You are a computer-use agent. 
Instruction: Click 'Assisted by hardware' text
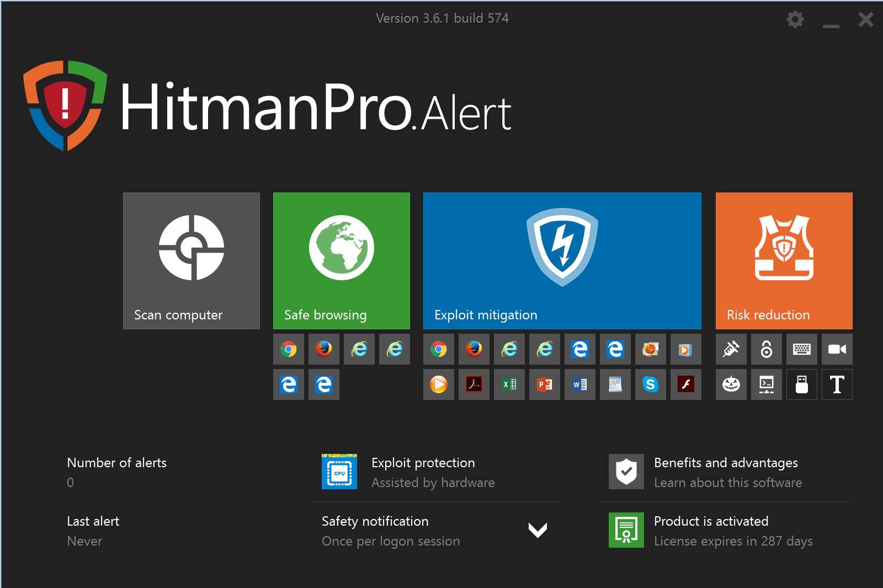click(x=433, y=483)
